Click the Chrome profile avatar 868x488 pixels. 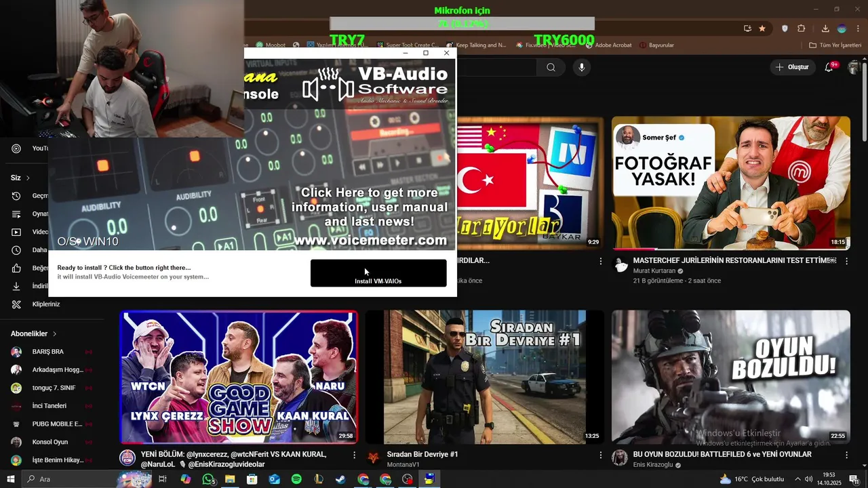pos(842,28)
